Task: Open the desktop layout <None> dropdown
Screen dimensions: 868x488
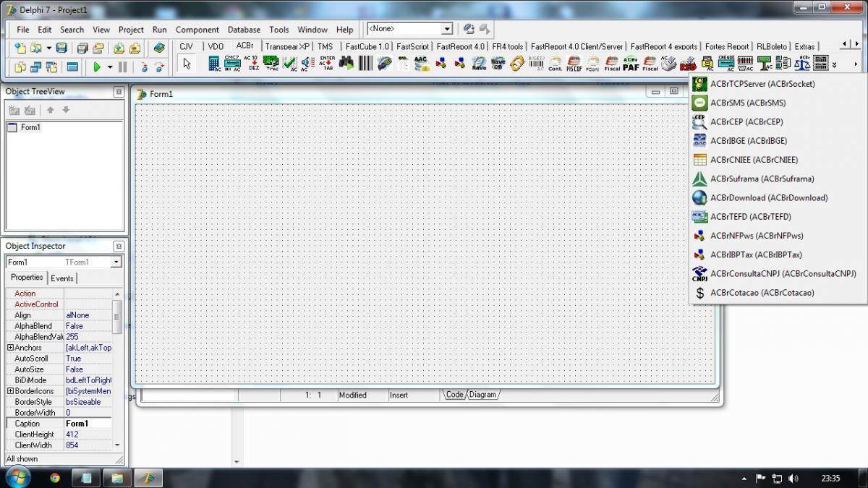Action: 447,29
